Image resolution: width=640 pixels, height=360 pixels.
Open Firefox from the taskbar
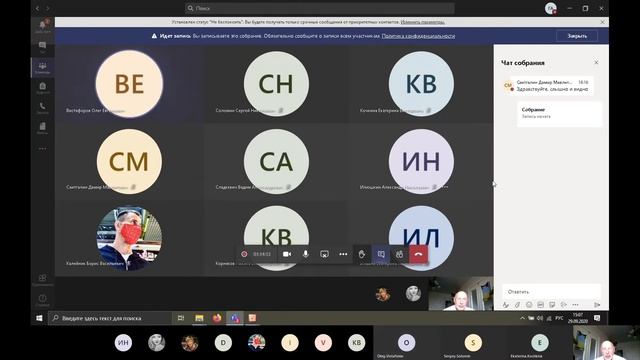click(217, 318)
